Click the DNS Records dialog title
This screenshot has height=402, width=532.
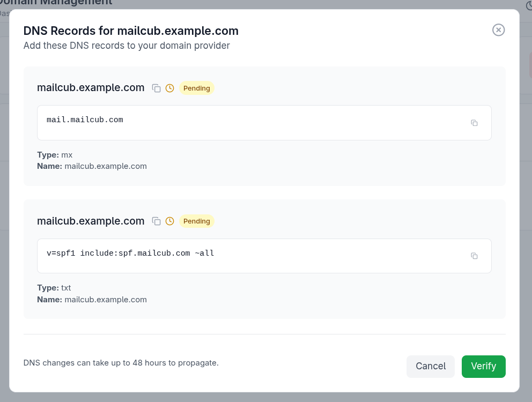pyautogui.click(x=131, y=31)
